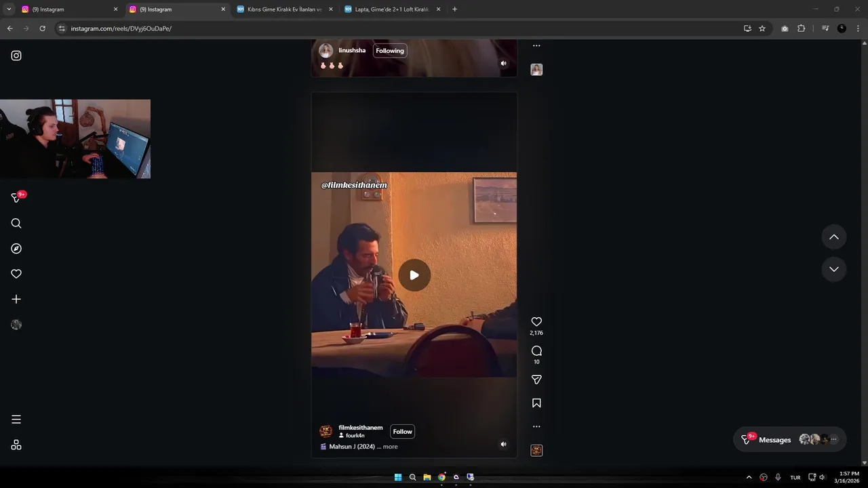Bookmark this page with star icon

coord(762,28)
